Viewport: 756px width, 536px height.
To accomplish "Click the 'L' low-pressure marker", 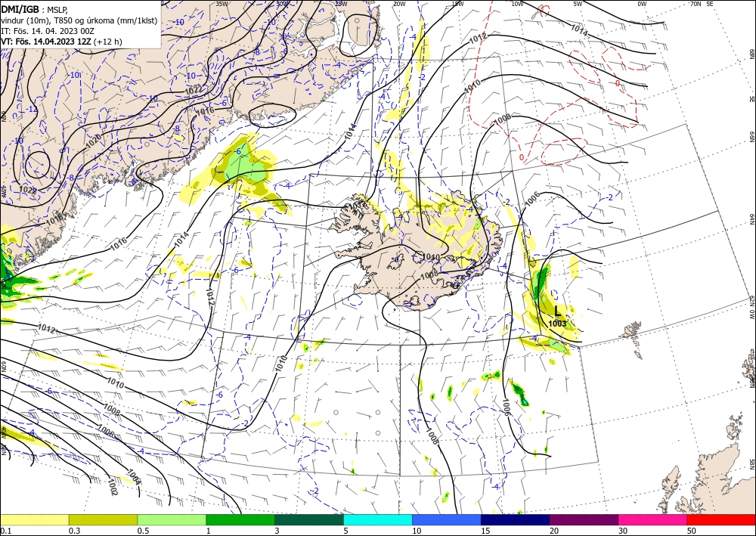I will click(x=558, y=311).
